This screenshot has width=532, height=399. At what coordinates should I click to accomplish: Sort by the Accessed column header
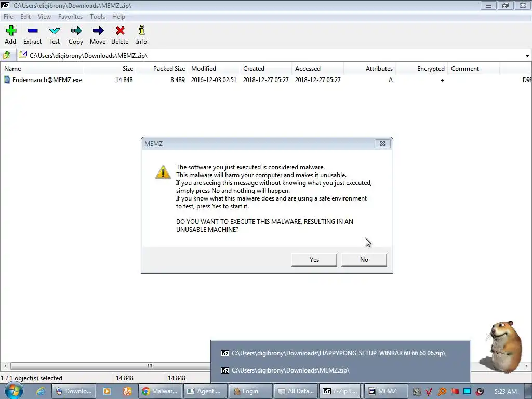[x=317, y=69]
